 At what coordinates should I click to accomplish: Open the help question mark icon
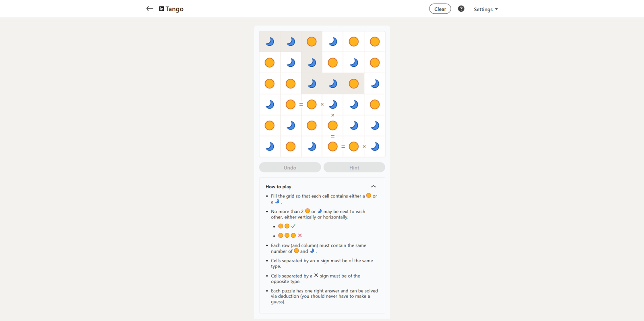(x=461, y=9)
